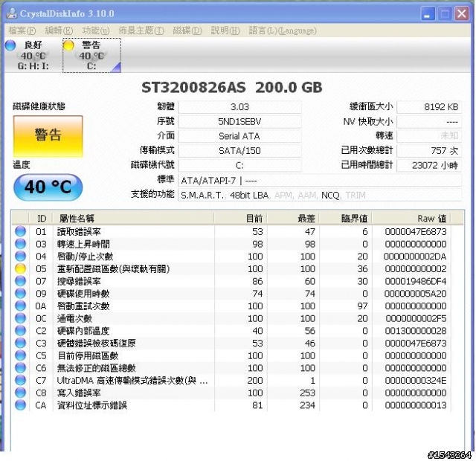Open the 磁碟(D) disk menu
Screen dimensions: 476x461
click(187, 30)
